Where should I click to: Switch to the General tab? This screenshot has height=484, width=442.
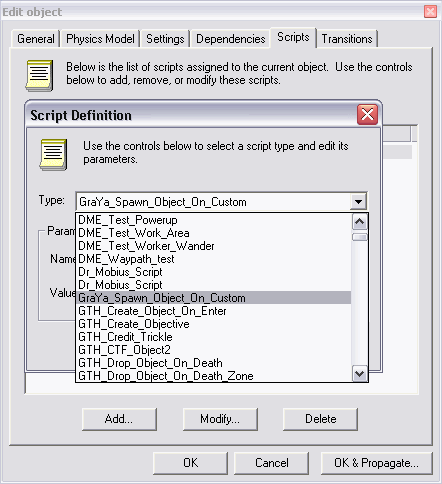(x=36, y=39)
